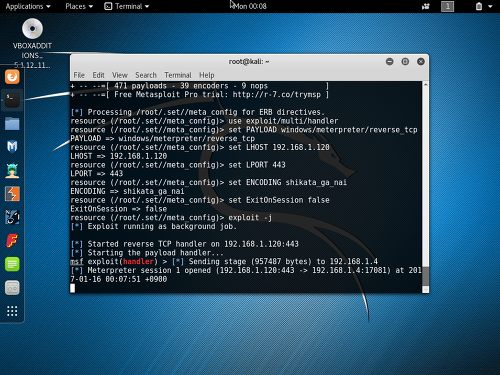Open the Files folder icon in dock
This screenshot has height=375, width=500.
(x=12, y=124)
